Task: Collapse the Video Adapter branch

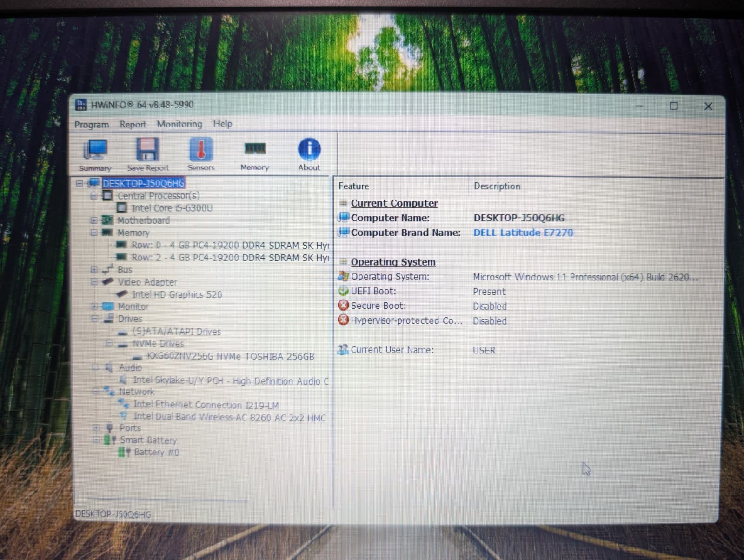Action: click(94, 282)
